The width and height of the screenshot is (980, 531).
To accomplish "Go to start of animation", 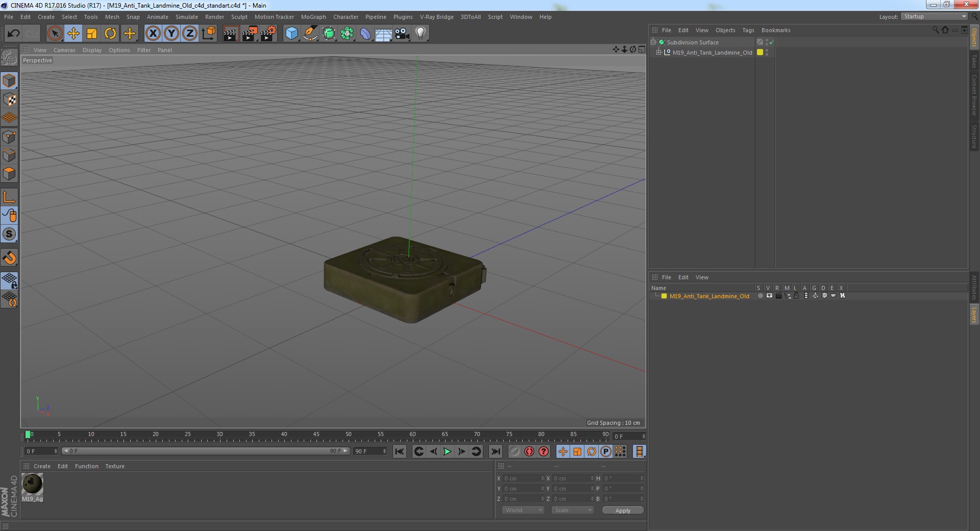I will (400, 451).
